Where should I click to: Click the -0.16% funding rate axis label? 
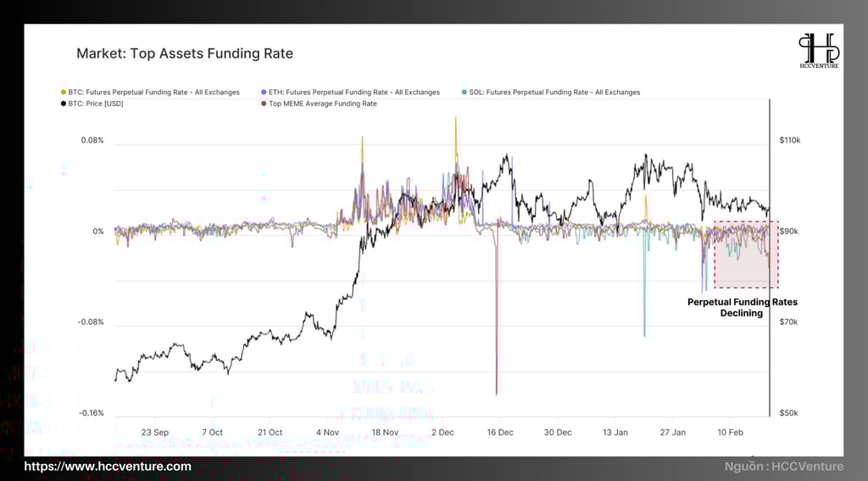coord(92,413)
